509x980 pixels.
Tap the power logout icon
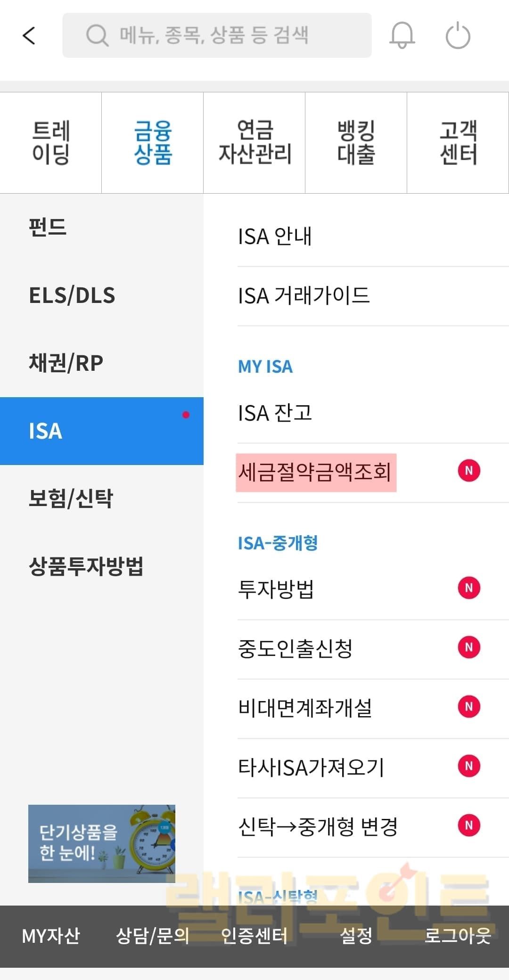click(458, 36)
